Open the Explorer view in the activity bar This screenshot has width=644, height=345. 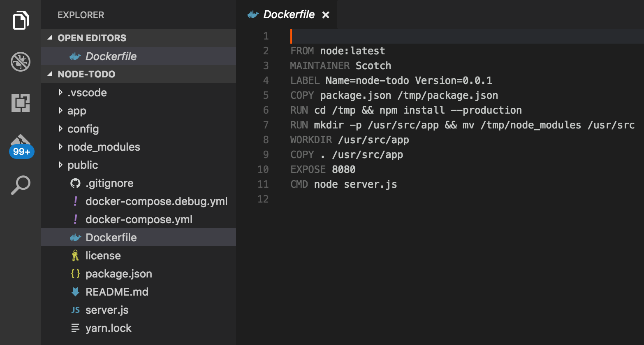point(21,21)
